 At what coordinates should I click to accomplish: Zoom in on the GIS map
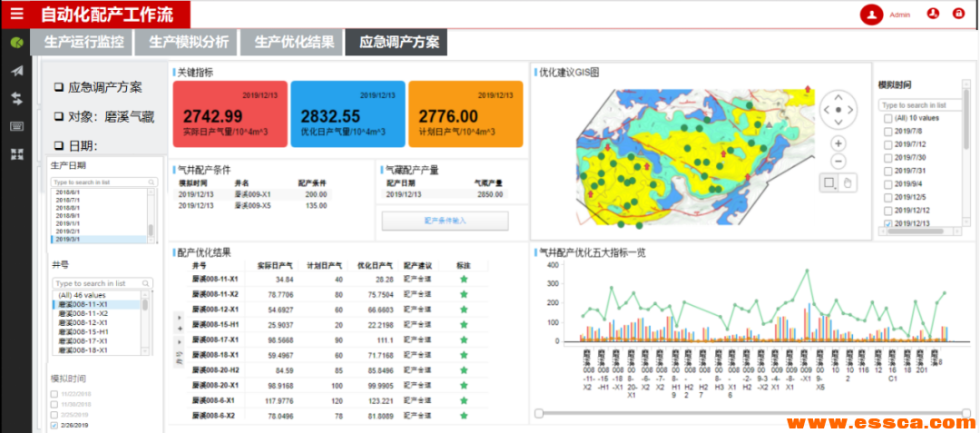click(838, 143)
